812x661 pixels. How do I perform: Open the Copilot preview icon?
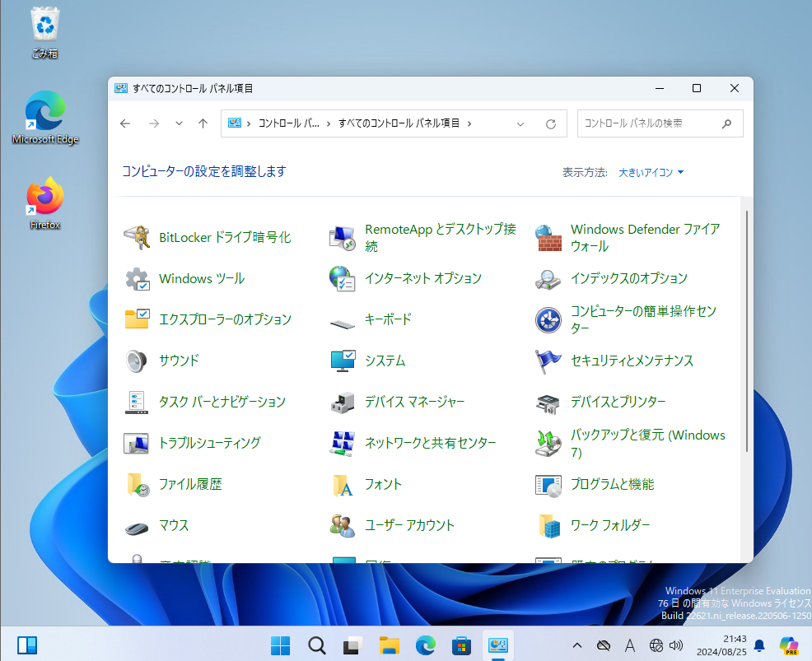tap(789, 645)
